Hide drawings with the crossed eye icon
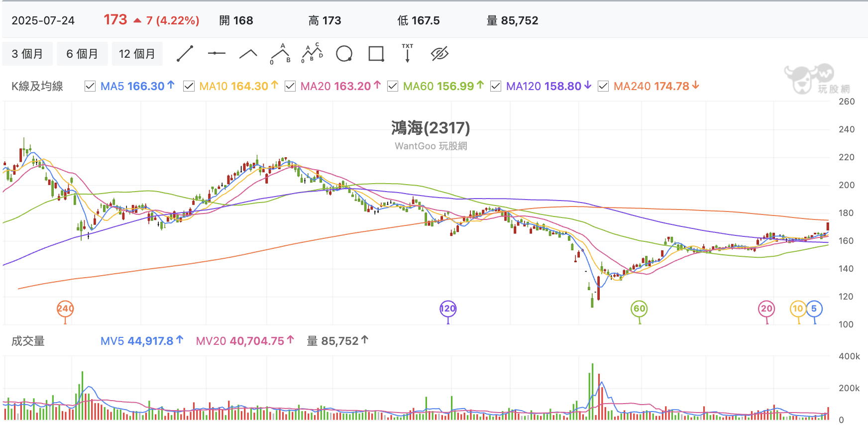This screenshot has height=425, width=868. pos(439,54)
